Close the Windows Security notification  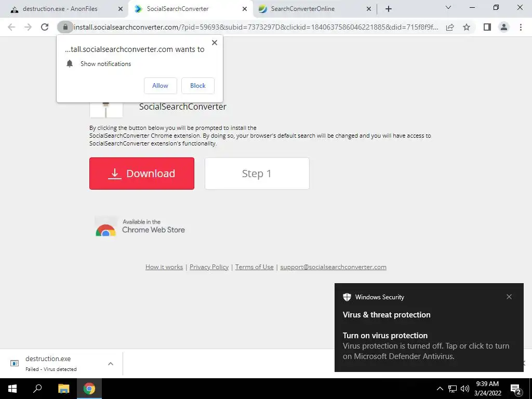click(x=509, y=297)
